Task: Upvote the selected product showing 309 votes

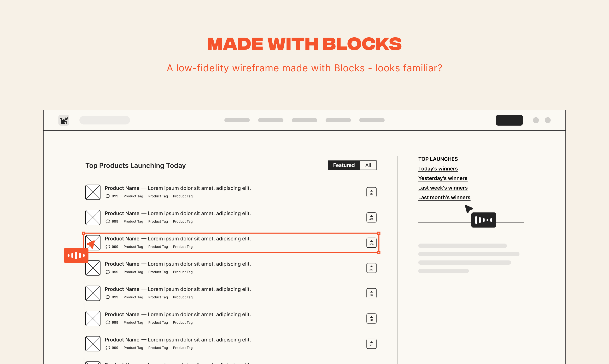Action: [x=371, y=243]
